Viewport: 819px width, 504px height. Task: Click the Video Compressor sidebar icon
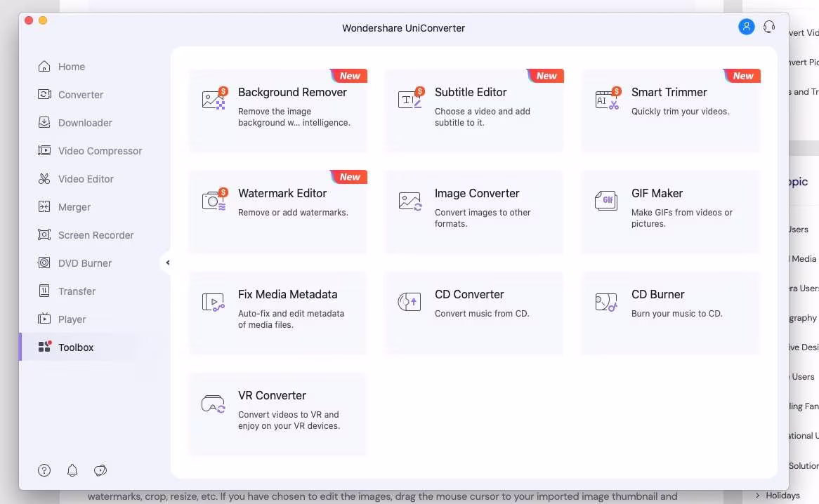pyautogui.click(x=44, y=151)
